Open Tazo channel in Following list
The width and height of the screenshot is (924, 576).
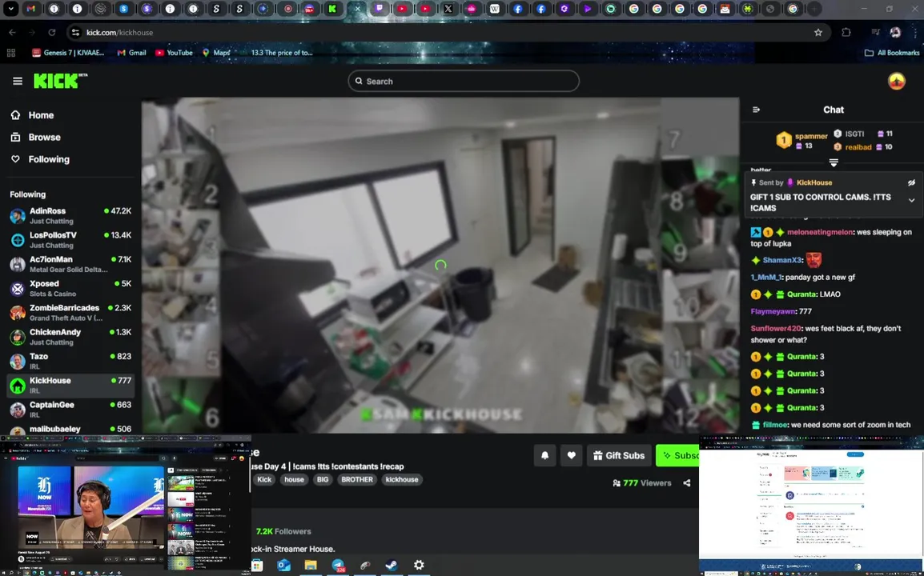(x=70, y=361)
